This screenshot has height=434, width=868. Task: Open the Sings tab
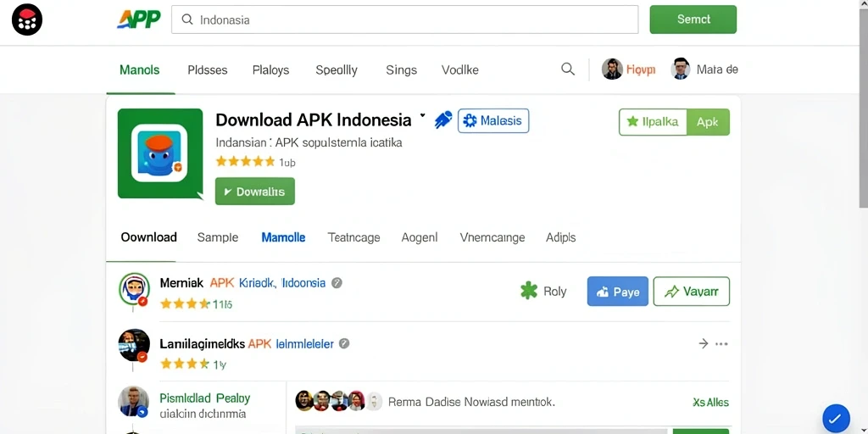coord(401,70)
